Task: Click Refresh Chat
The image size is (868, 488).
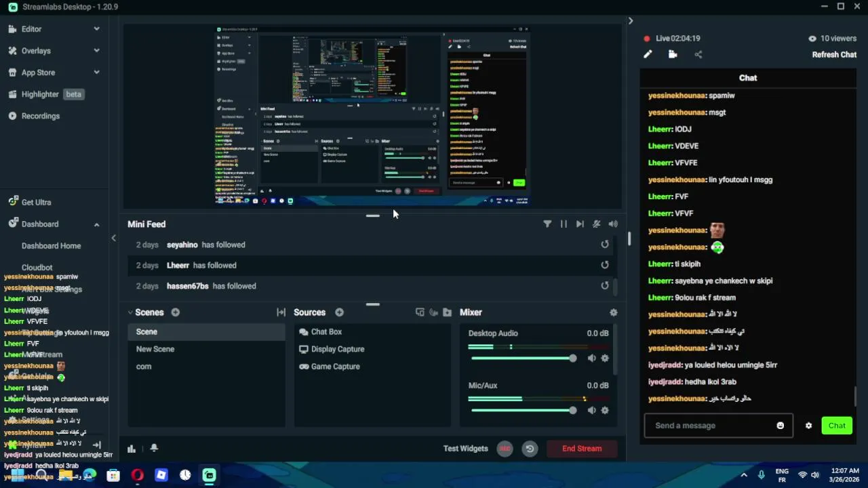Action: point(834,55)
